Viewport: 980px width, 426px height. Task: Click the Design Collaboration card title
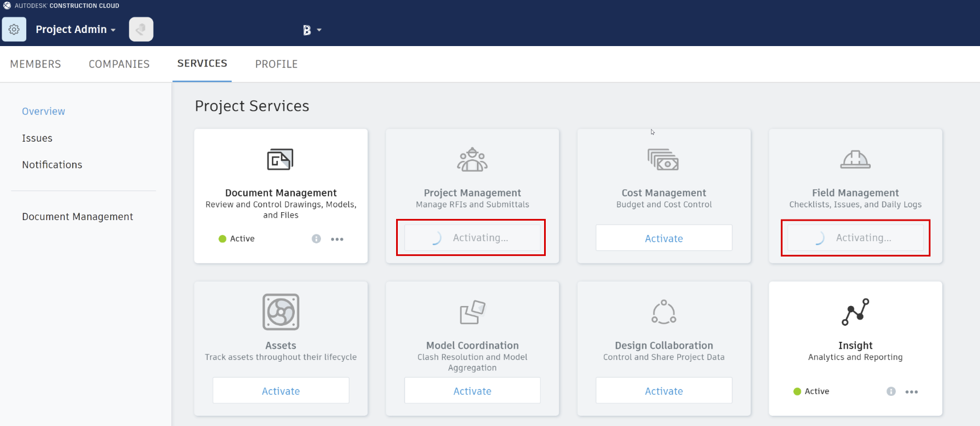[x=664, y=345]
